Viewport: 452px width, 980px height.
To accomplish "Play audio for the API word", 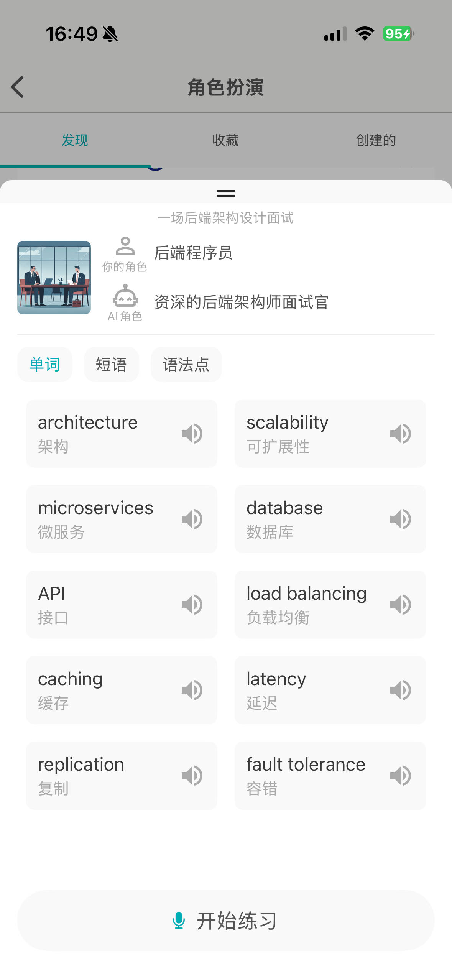I will 192,605.
